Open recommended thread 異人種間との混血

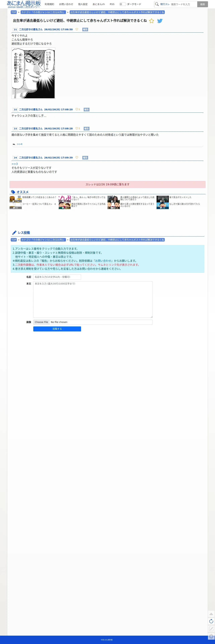(137, 198)
